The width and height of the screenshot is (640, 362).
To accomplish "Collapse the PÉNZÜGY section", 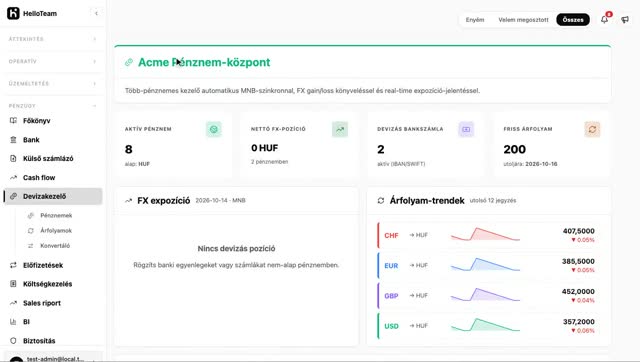I will [x=52, y=106].
